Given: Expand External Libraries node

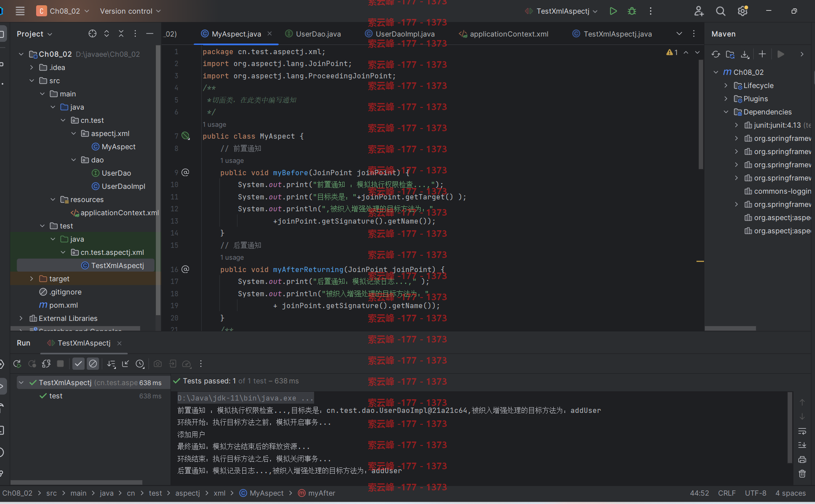Looking at the screenshot, I should 21,318.
